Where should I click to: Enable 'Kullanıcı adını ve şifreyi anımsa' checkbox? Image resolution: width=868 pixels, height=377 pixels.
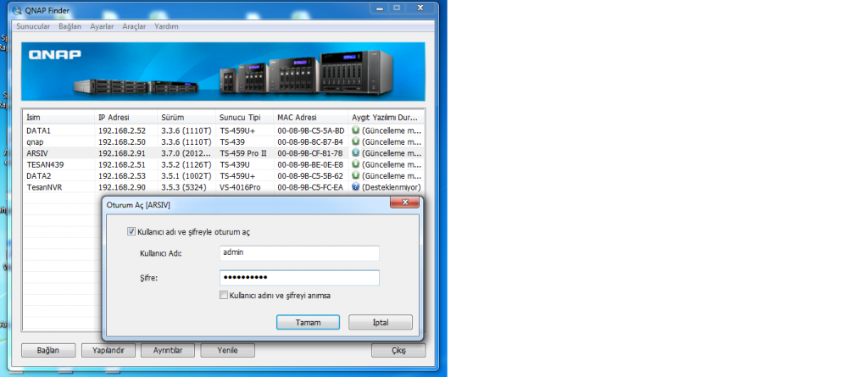[x=224, y=295]
